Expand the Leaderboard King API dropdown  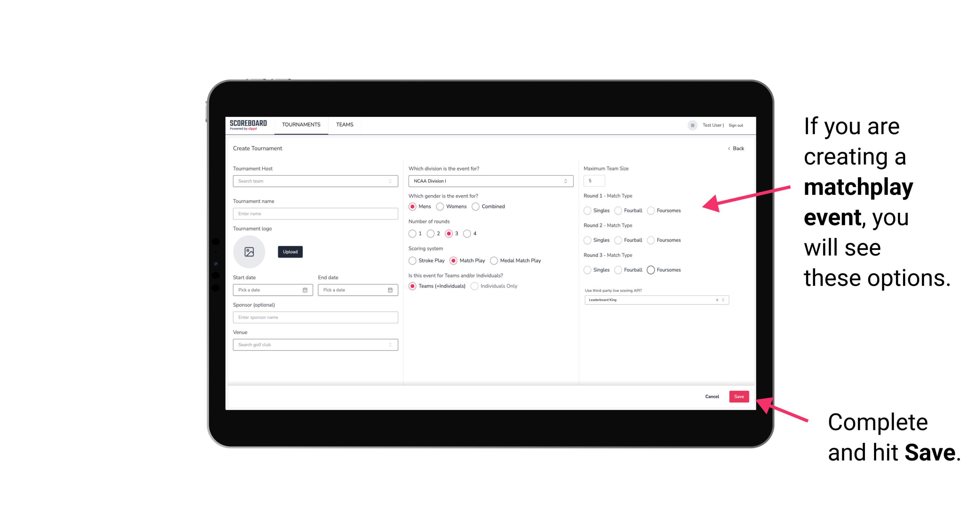tap(722, 300)
